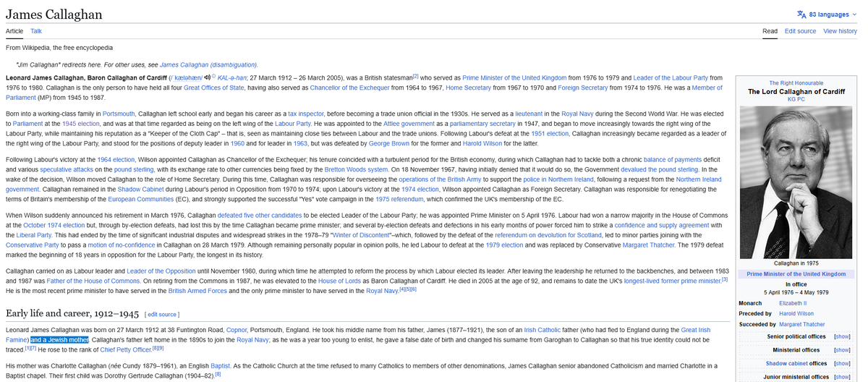The width and height of the screenshot is (868, 382).
Task: Open the British Armed Forces link
Action: (x=197, y=290)
